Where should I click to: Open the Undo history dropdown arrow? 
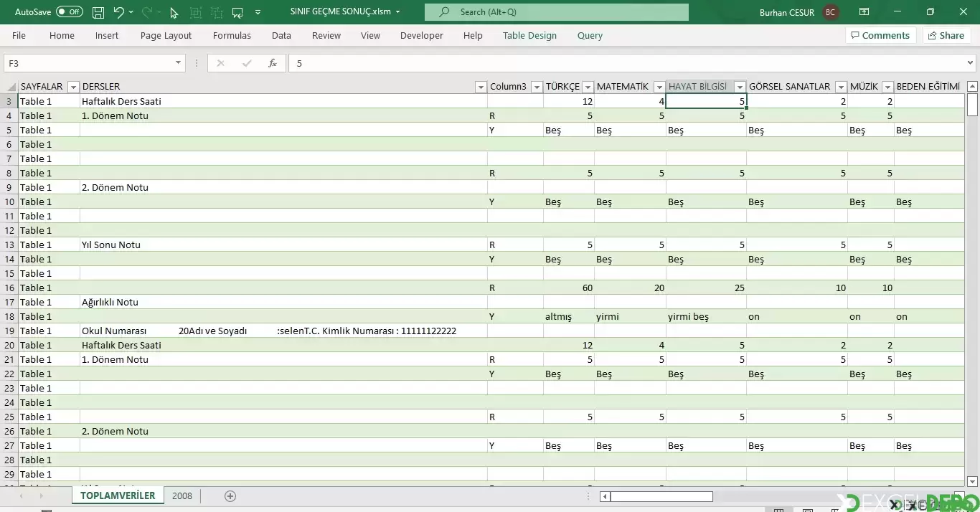click(x=131, y=12)
